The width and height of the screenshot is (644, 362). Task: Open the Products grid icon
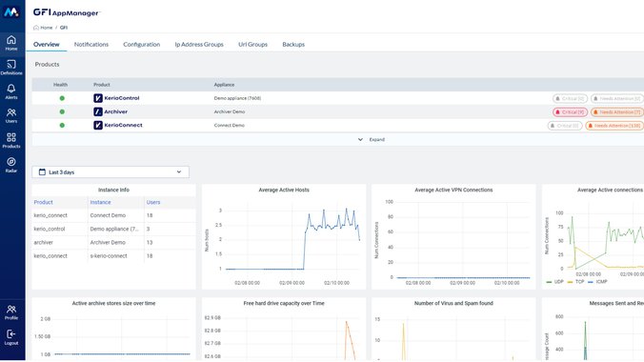(11, 141)
